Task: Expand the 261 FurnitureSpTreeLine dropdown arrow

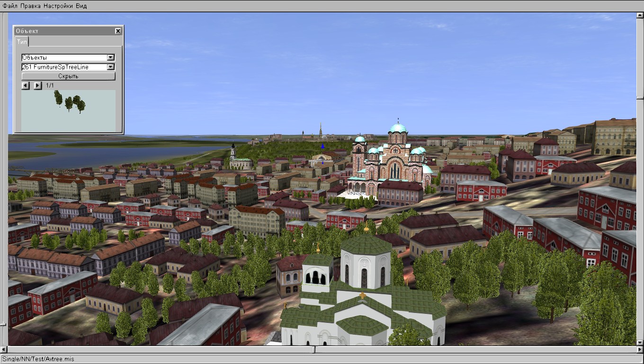Action: coord(110,67)
